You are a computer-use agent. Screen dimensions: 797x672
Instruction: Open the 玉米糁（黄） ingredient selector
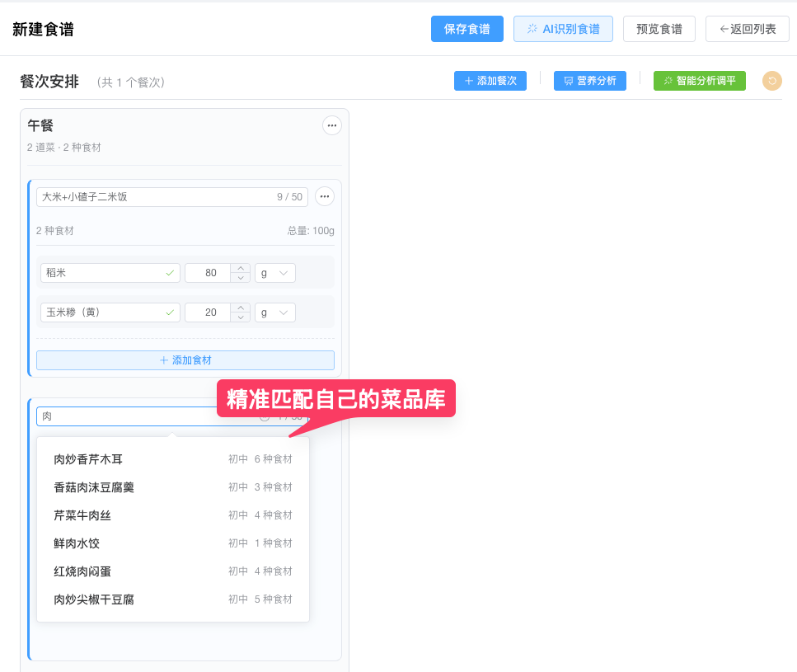[x=110, y=313]
